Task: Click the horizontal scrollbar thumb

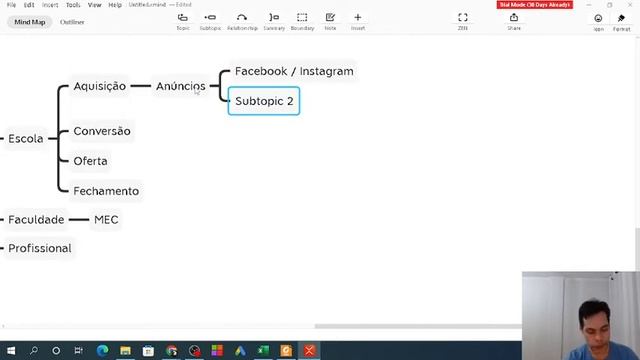Action: (x=418, y=326)
